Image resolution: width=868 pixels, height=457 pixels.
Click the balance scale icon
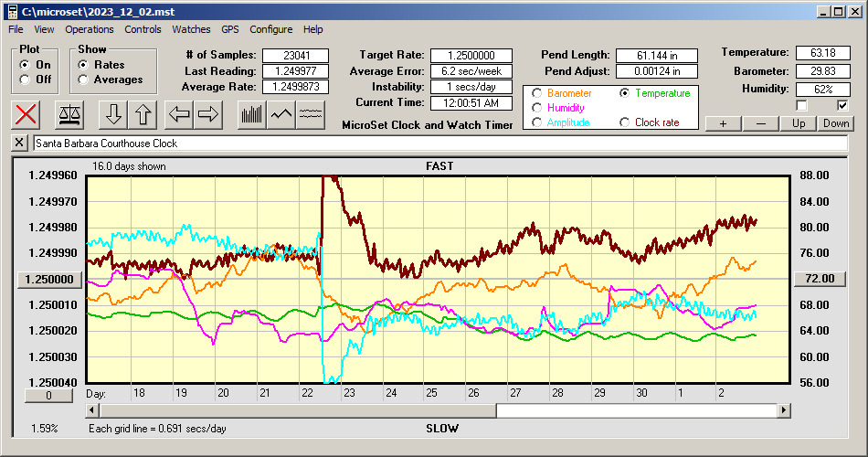tap(69, 114)
